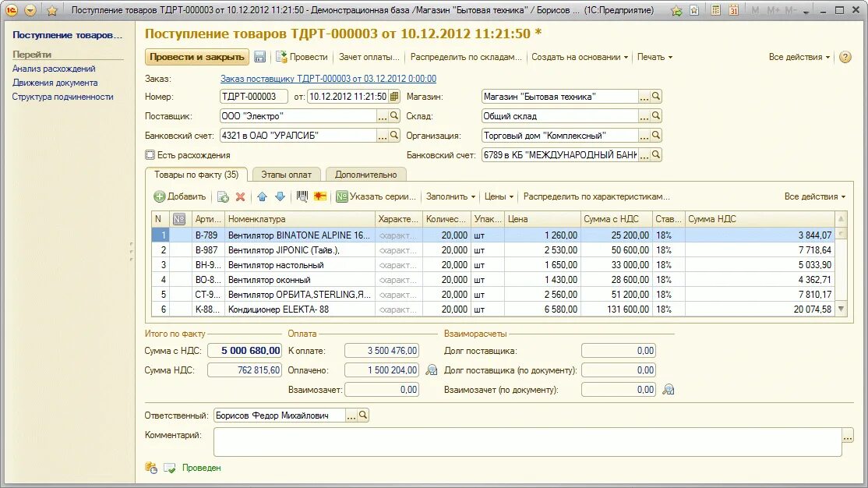This screenshot has width=868, height=488.
Task: Open the supplier Банковский счет 4321 magnifier
Action: click(394, 135)
